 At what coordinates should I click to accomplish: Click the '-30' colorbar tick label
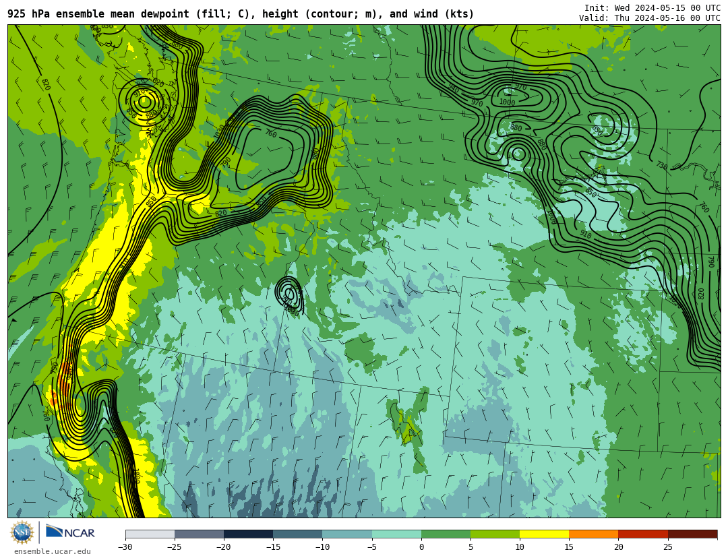(125, 547)
